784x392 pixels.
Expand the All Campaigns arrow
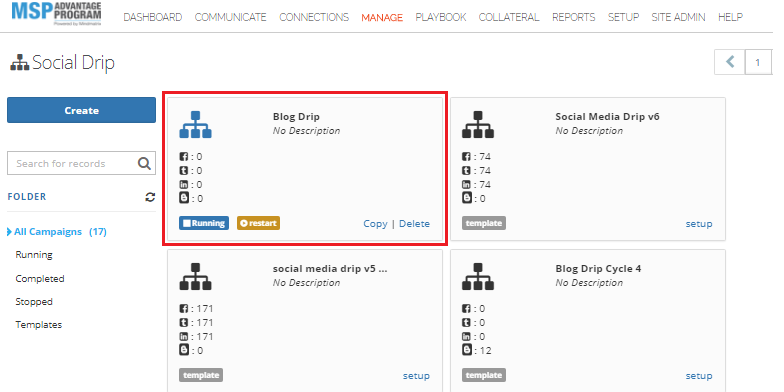10,232
